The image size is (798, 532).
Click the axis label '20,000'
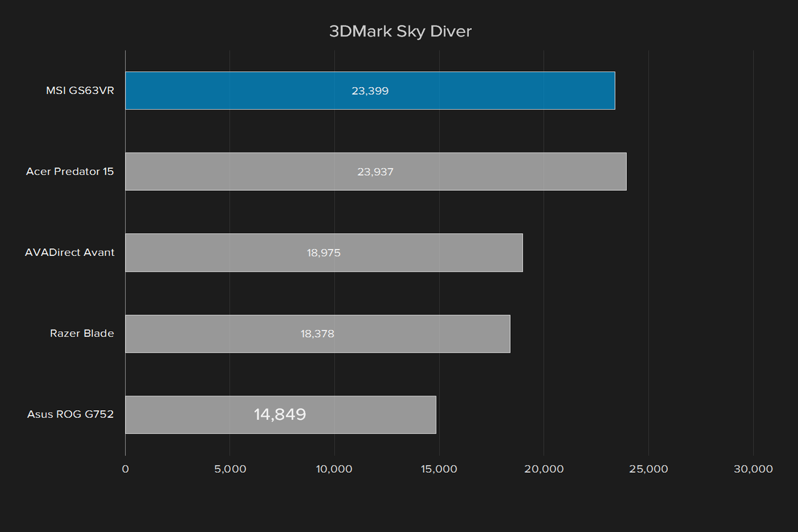[x=544, y=469]
